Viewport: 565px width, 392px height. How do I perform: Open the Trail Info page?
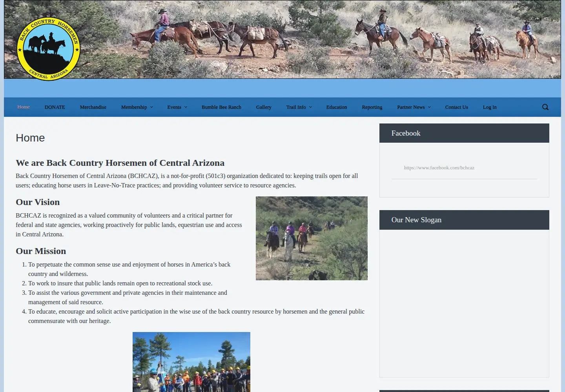tap(296, 107)
